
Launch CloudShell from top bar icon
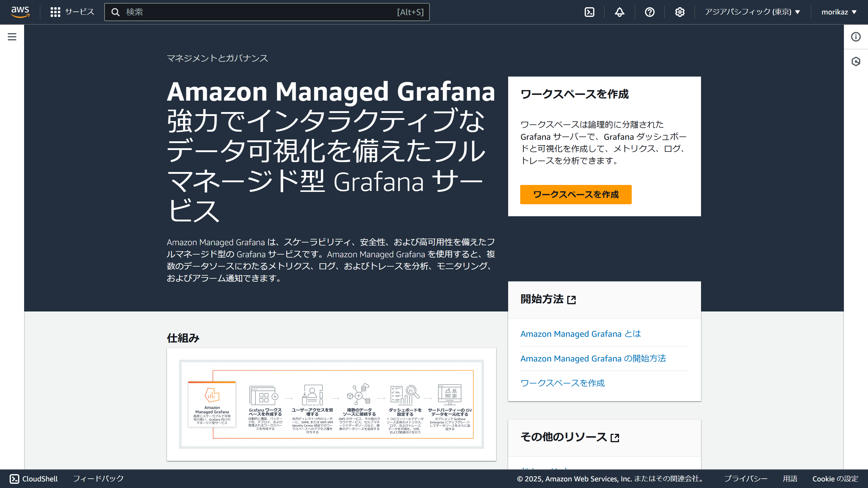coord(589,12)
